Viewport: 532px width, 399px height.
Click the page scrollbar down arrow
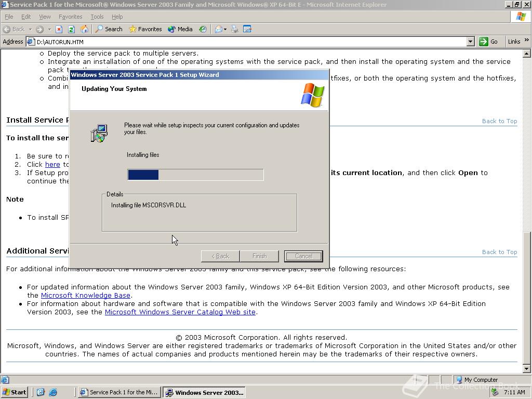[527, 369]
